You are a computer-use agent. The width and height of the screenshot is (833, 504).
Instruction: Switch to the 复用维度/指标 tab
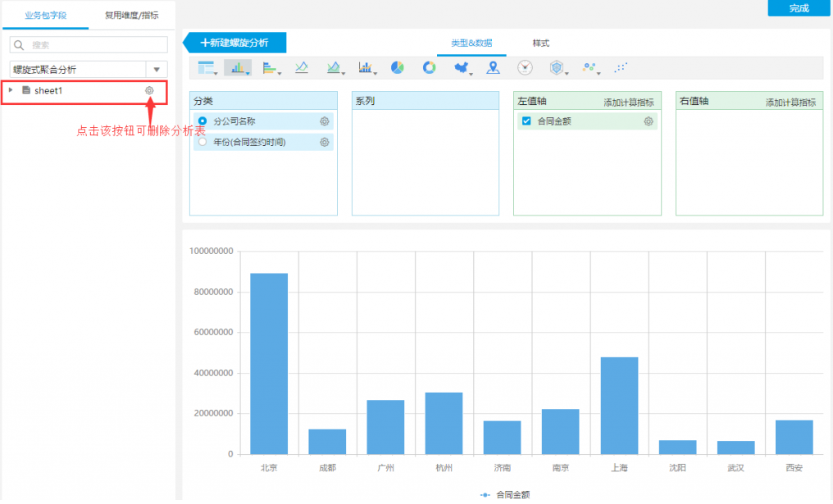(x=132, y=16)
